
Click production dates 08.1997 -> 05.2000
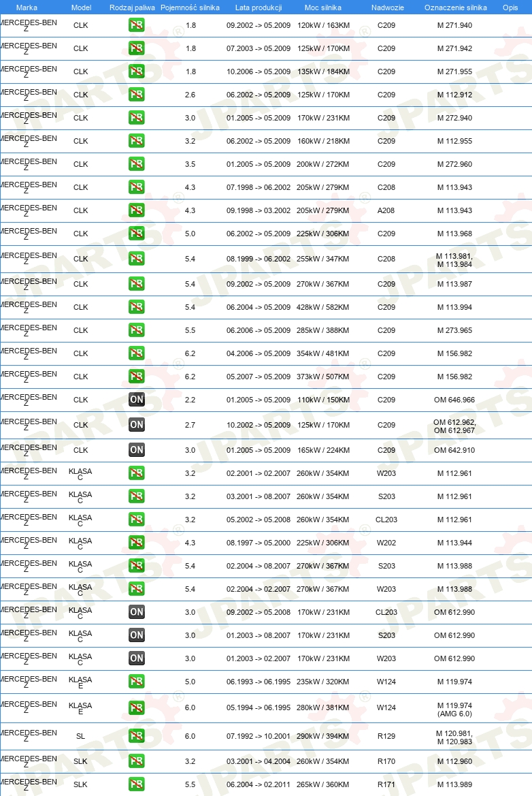coord(259,543)
